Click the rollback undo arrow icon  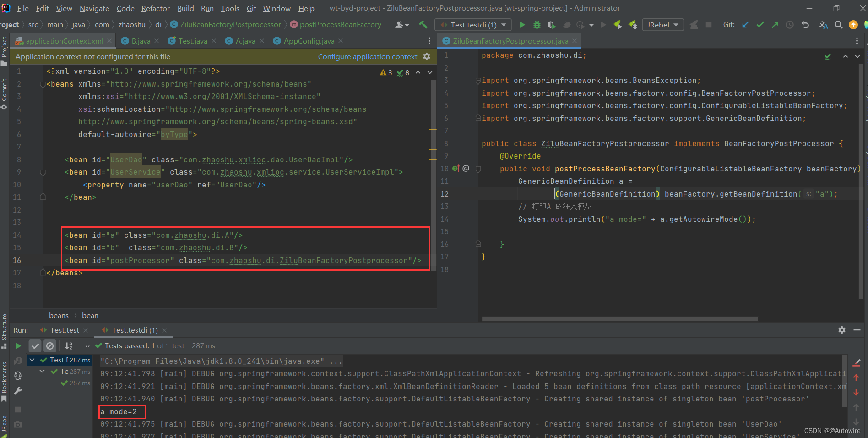805,25
